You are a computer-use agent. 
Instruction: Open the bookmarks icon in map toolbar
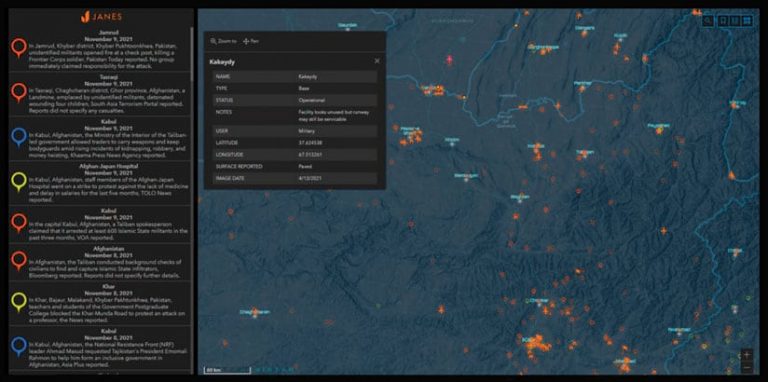pos(722,21)
